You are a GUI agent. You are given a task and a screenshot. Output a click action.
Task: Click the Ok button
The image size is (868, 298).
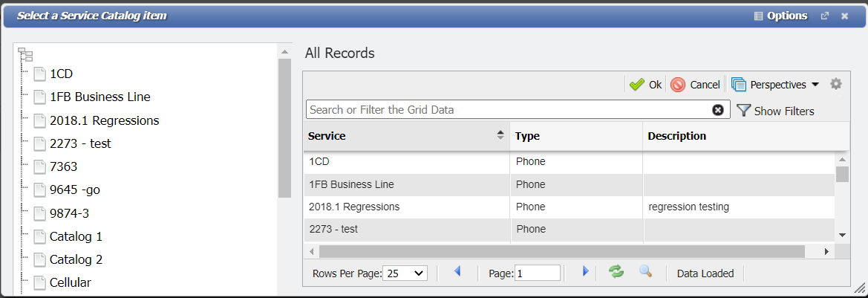[x=645, y=85]
